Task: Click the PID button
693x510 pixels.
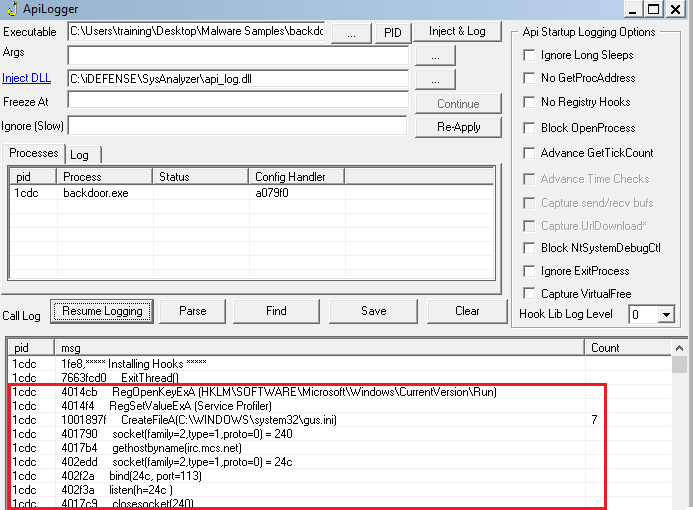Action: (x=392, y=33)
